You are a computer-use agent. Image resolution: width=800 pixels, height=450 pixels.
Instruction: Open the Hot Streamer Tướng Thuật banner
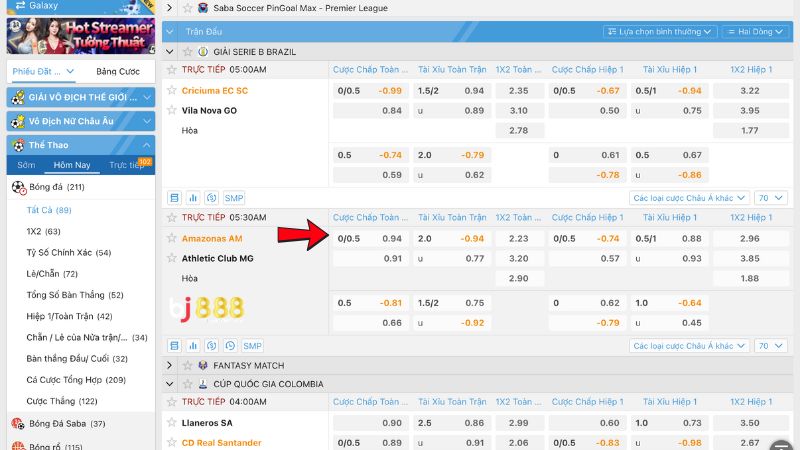(81, 36)
